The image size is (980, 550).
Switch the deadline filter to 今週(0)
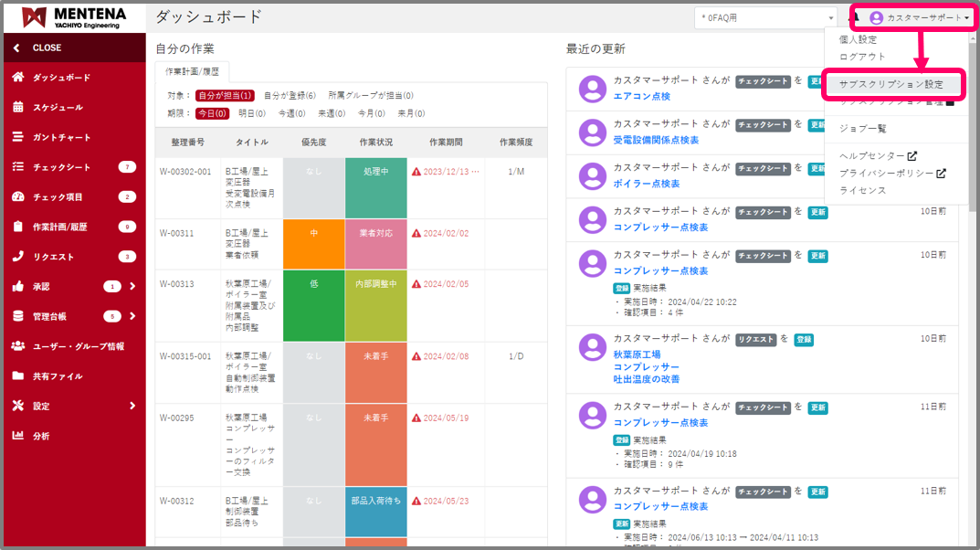(291, 114)
